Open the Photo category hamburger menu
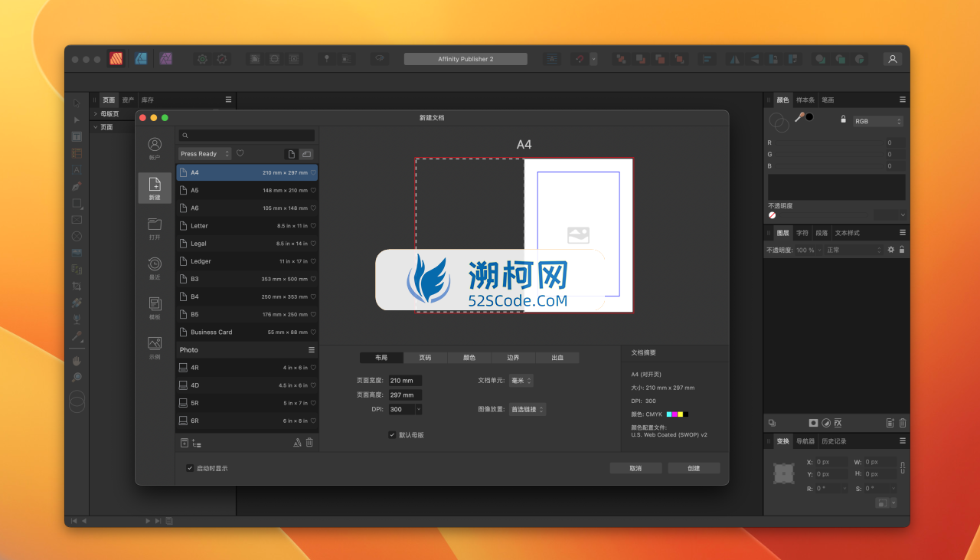The image size is (980, 560). 312,349
